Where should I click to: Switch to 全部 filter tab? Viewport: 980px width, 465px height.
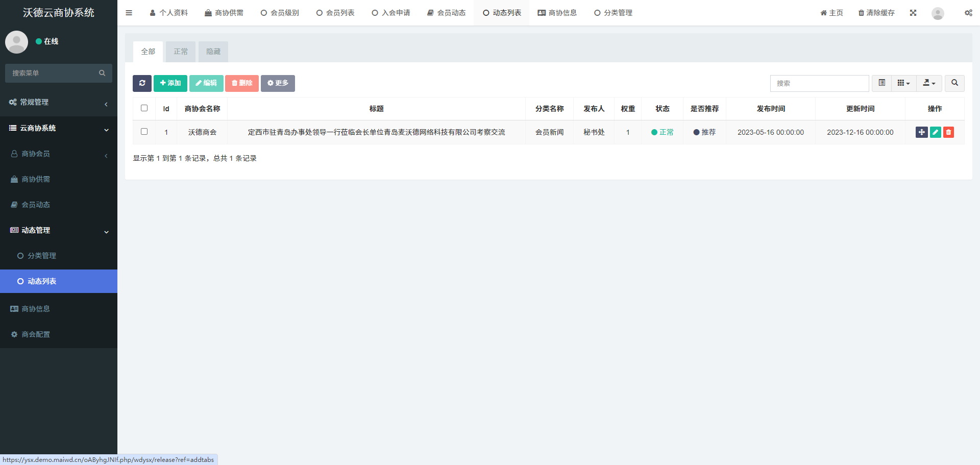148,52
